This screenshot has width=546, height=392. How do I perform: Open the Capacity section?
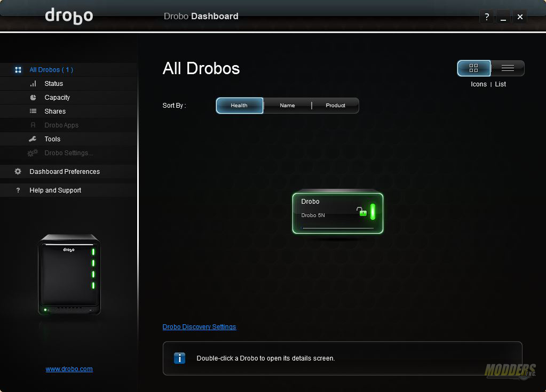(x=69, y=98)
